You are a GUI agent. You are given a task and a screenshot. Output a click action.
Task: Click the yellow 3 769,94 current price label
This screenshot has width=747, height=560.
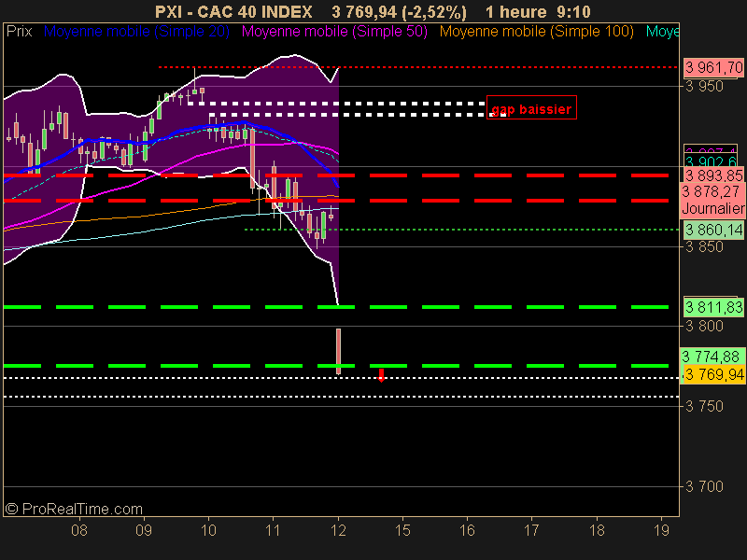(x=713, y=375)
